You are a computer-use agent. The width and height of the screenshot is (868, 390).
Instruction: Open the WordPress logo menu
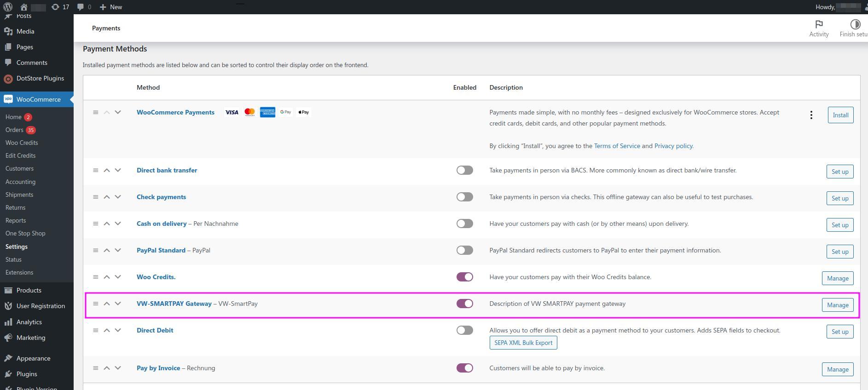tap(8, 7)
